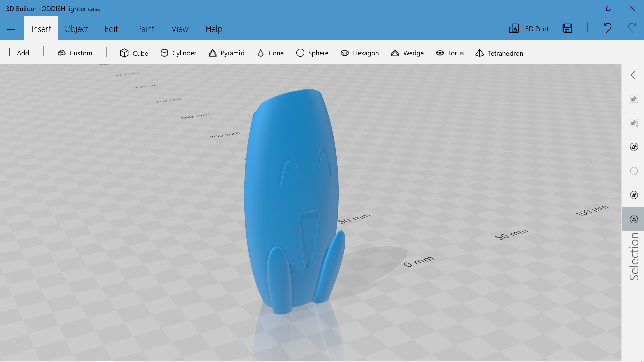
Task: Insert a Cylinder shape
Action: 178,53
